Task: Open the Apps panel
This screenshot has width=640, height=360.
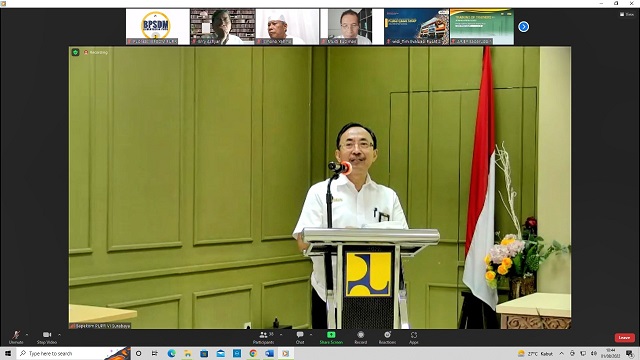Action: pyautogui.click(x=414, y=337)
